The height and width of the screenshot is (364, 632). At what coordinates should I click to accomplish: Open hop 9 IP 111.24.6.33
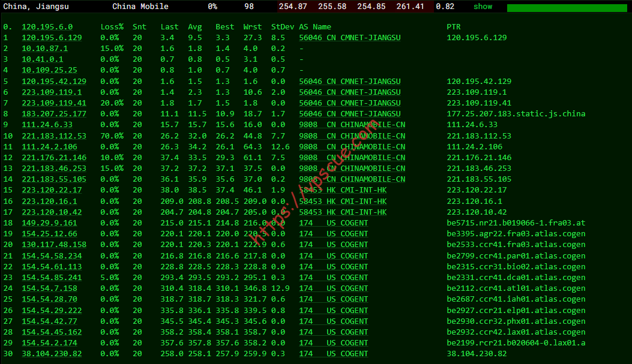(x=47, y=125)
